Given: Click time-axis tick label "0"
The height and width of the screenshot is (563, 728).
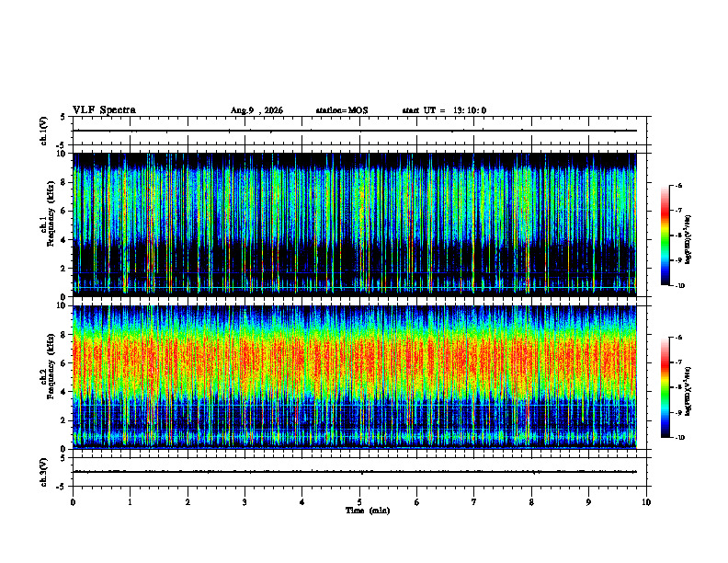Looking at the screenshot, I should pos(73,502).
